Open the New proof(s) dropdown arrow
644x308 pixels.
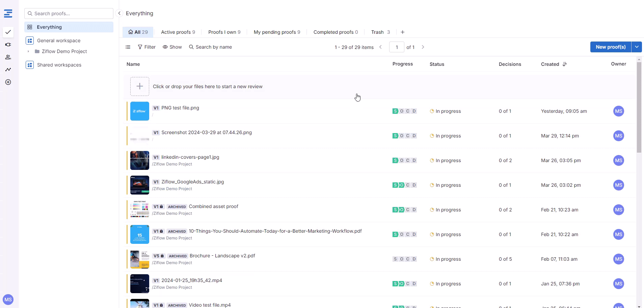(x=637, y=47)
